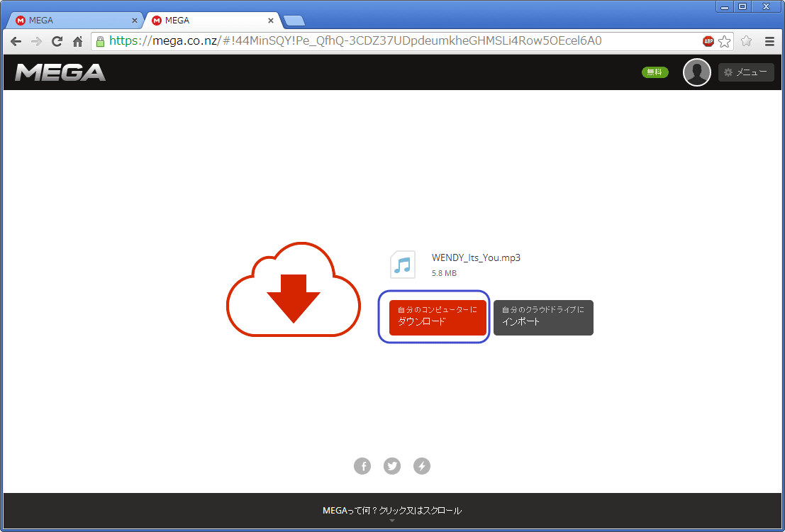Go to the browser home page
This screenshot has width=785, height=532.
click(x=78, y=41)
